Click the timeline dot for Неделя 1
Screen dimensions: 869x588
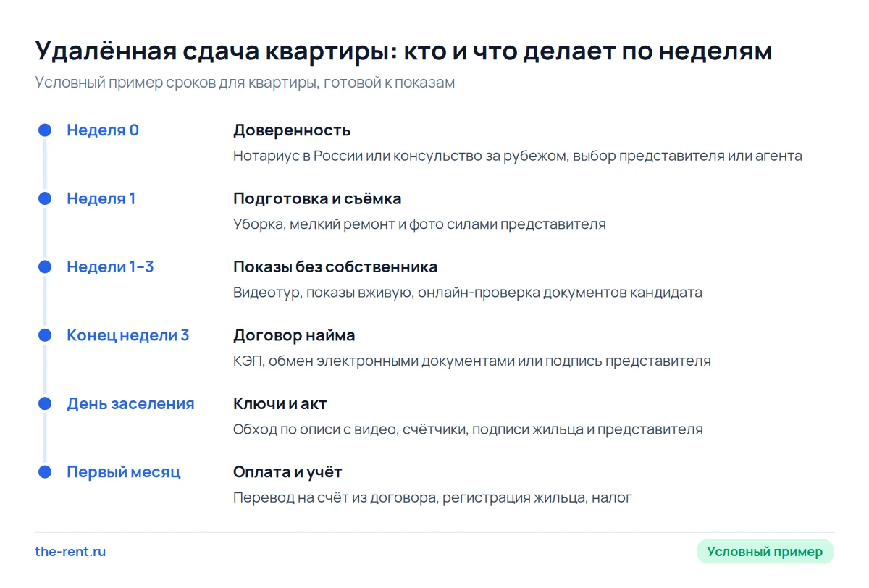click(45, 198)
